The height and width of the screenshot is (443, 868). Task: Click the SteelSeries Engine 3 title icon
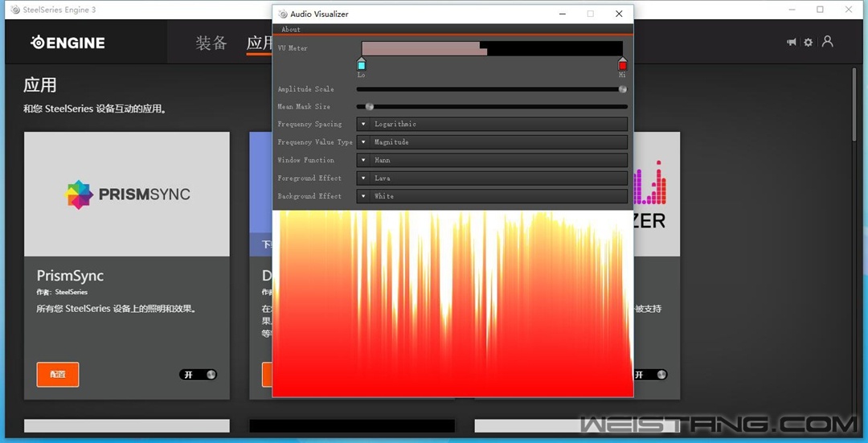pyautogui.click(x=15, y=10)
